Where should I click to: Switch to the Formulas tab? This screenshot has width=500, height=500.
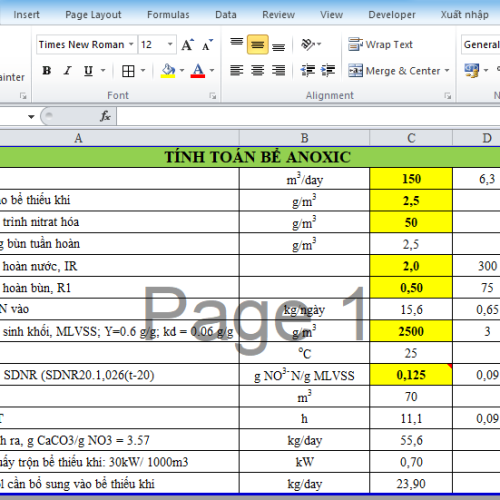(168, 15)
